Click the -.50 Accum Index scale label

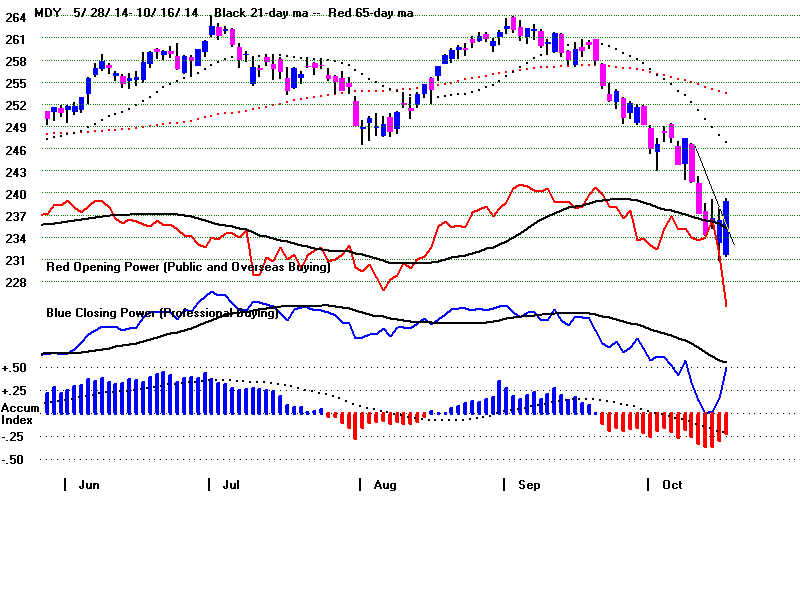click(x=13, y=459)
